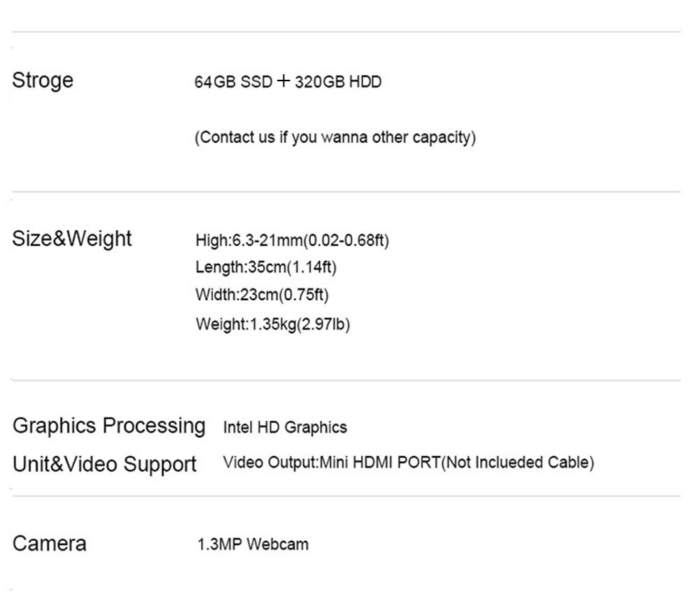Select the 64GB SSD + 320GB HDD text

click(x=288, y=82)
